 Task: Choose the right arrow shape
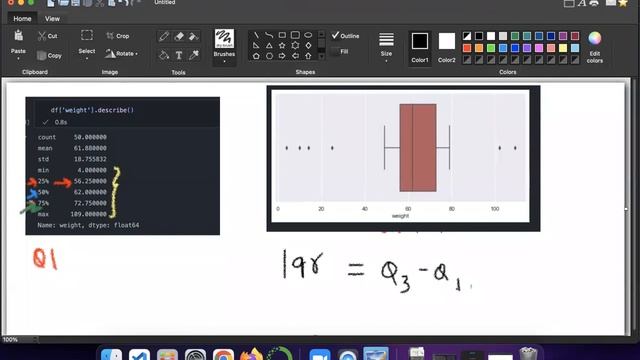[282, 56]
